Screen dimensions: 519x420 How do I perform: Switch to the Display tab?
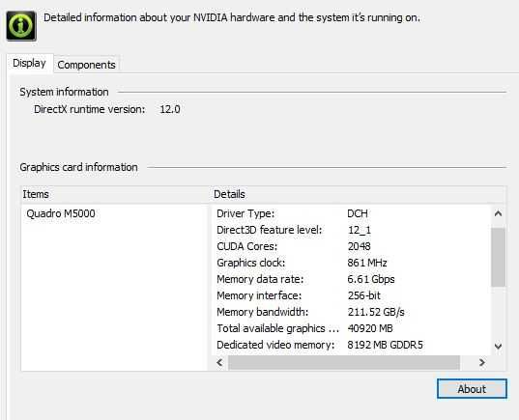pyautogui.click(x=29, y=63)
